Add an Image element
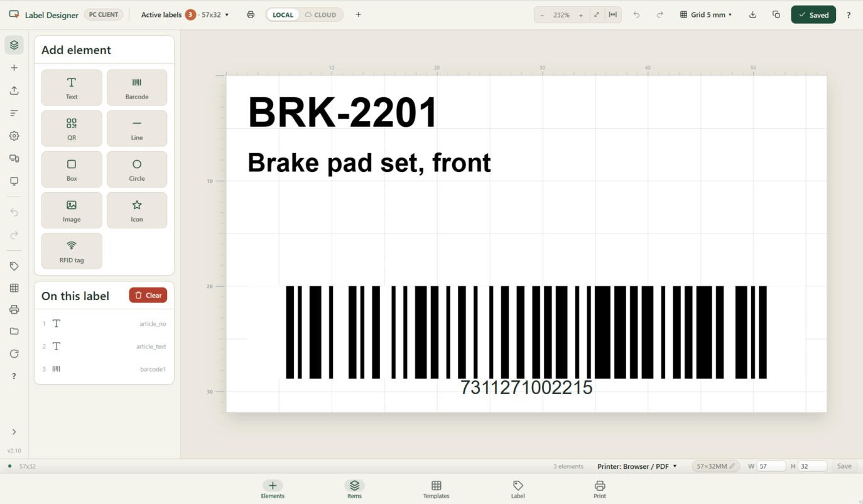Viewport: 863px width, 504px height. tap(72, 210)
